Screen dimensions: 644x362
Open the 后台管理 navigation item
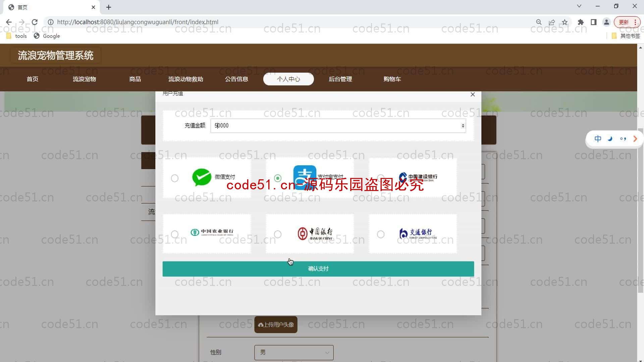pos(340,79)
